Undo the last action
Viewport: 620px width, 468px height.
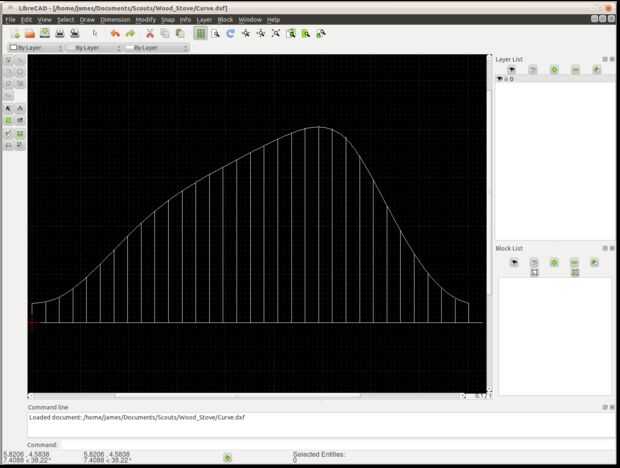115,34
